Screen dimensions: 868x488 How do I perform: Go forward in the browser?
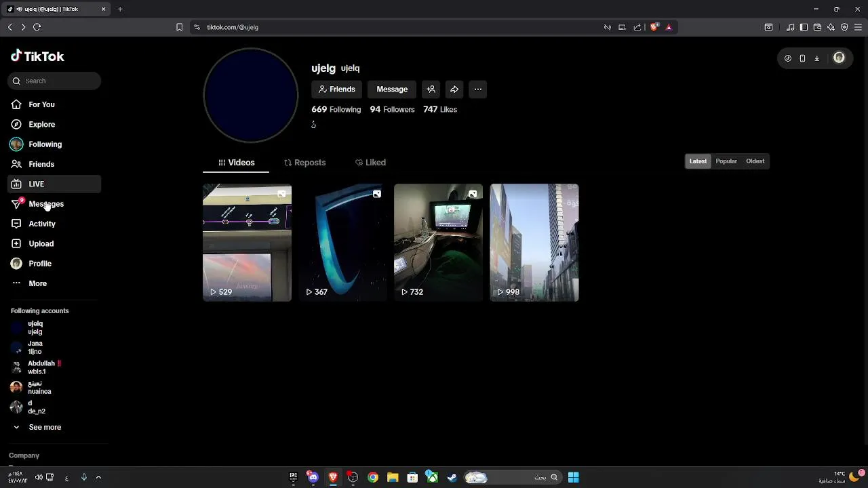(23, 27)
